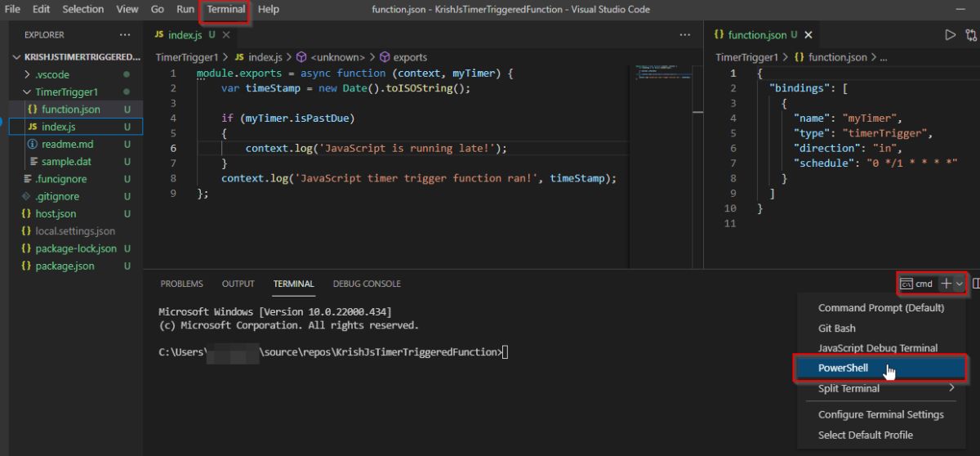Click exports breadcrumb segment
The width and height of the screenshot is (980, 456).
[403, 57]
